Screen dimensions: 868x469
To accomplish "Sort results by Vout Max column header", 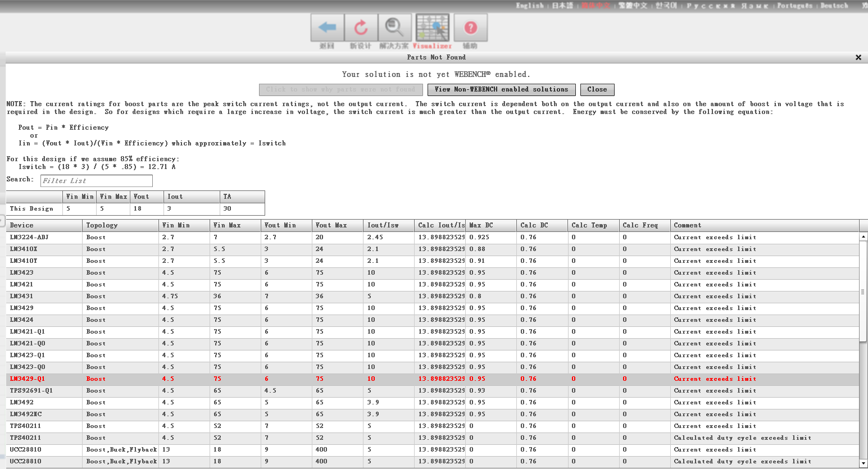I will pyautogui.click(x=338, y=225).
